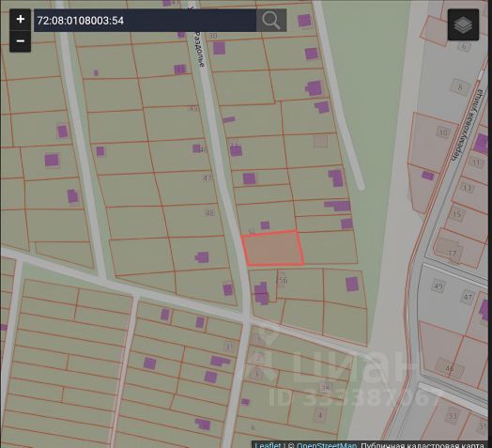Click house number 15 marker
This screenshot has width=492, height=448.
[456, 215]
